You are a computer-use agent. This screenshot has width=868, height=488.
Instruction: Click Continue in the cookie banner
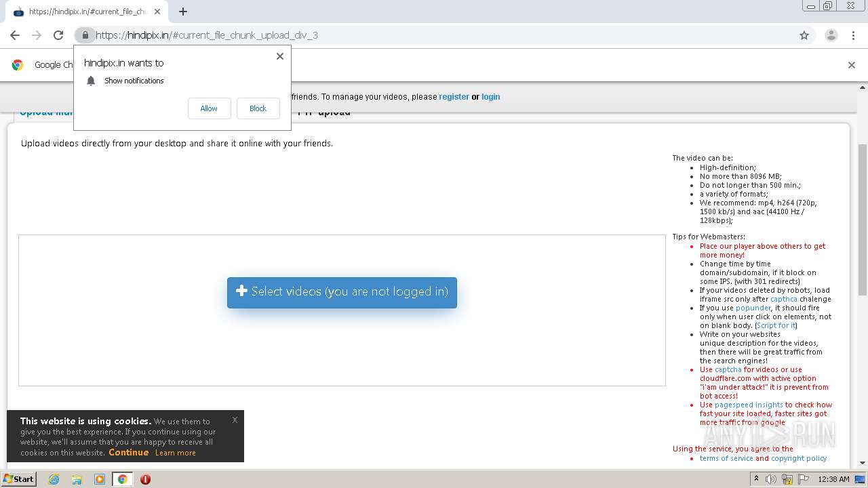[128, 452]
